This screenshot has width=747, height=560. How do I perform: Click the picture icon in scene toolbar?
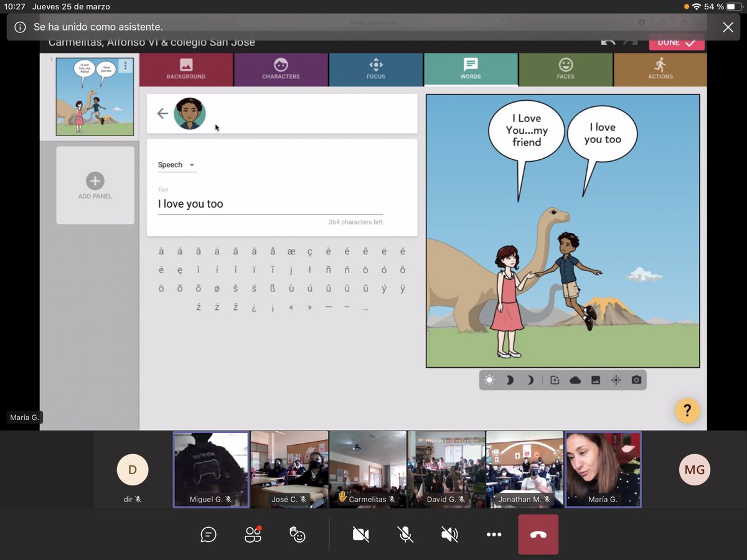[x=596, y=380]
